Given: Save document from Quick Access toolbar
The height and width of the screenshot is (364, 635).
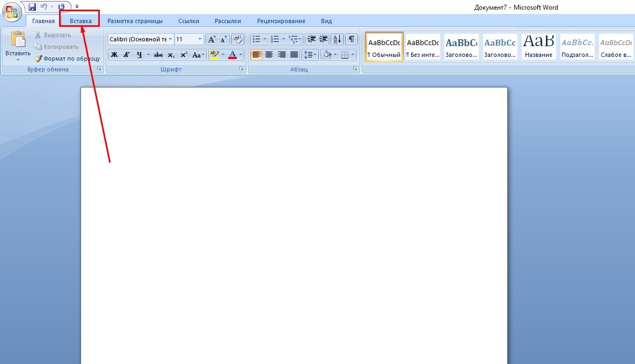Looking at the screenshot, I should tap(32, 7).
